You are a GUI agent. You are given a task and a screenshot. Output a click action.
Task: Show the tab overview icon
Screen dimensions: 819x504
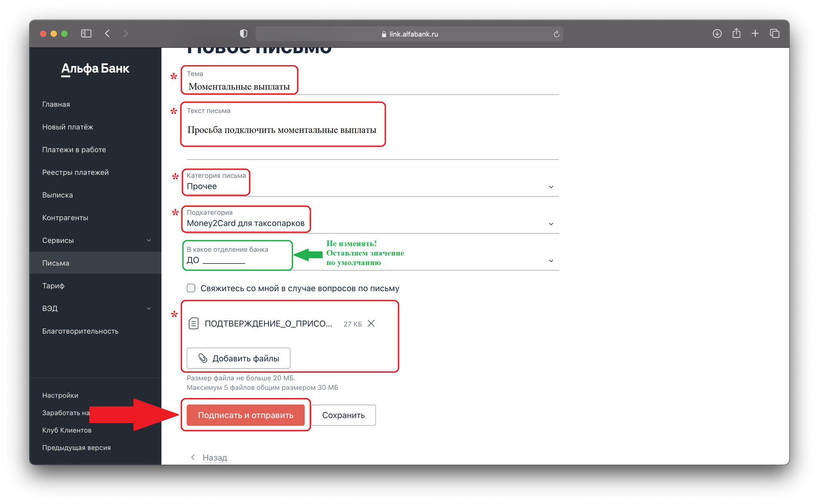774,34
